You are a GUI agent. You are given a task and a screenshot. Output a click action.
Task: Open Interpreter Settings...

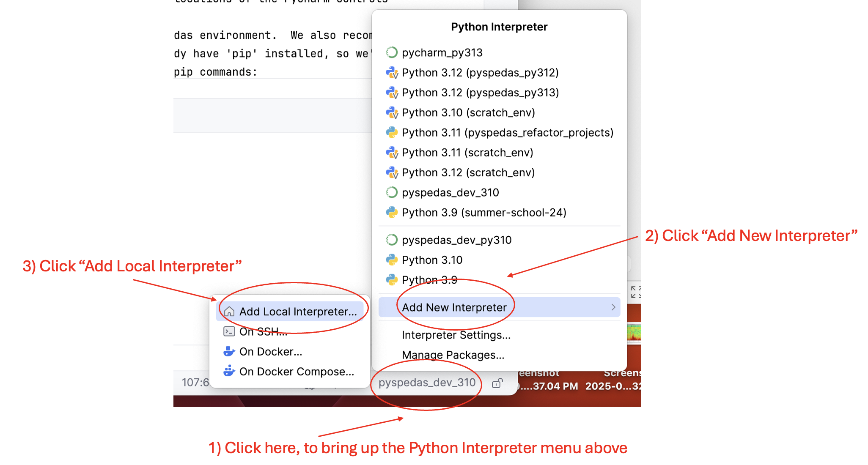coord(499,335)
